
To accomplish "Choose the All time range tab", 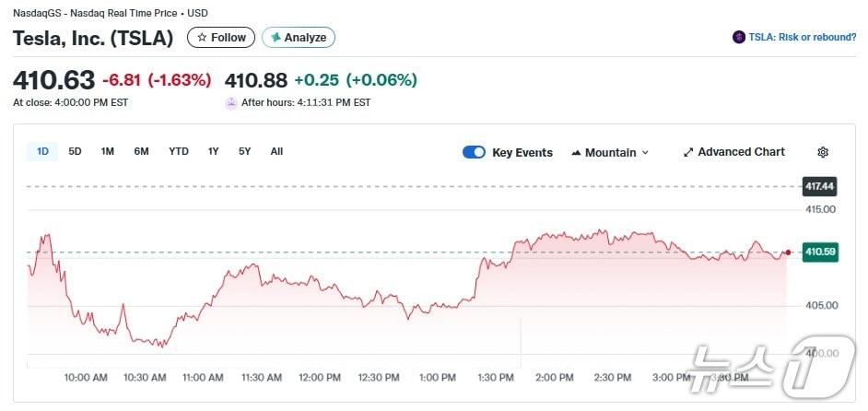I will click(x=276, y=151).
